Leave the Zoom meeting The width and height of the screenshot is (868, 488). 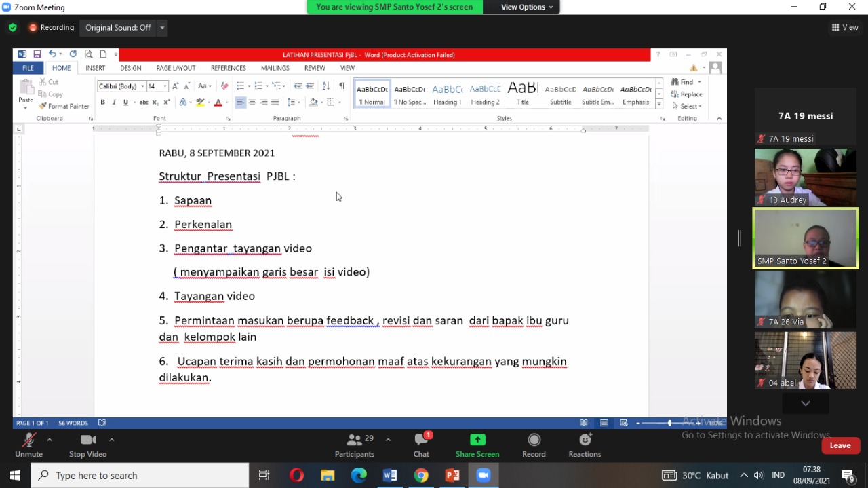coord(840,445)
